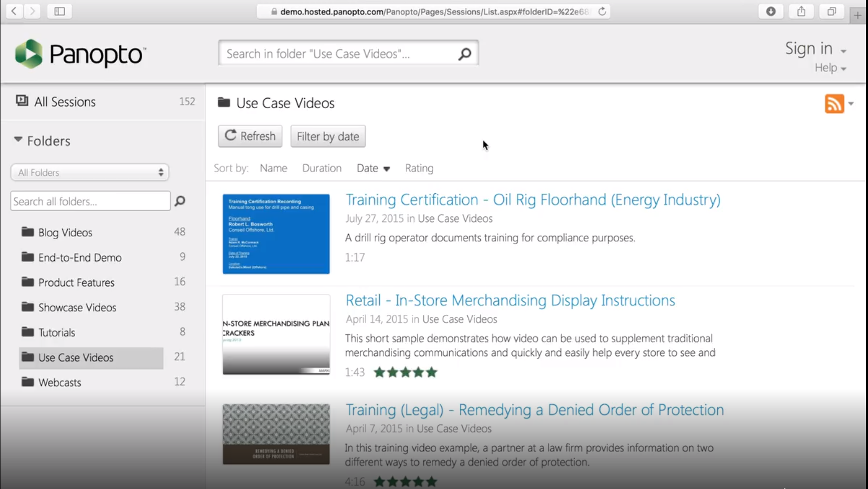Click the page reload icon in address bar
This screenshot has width=868, height=489.
point(602,11)
